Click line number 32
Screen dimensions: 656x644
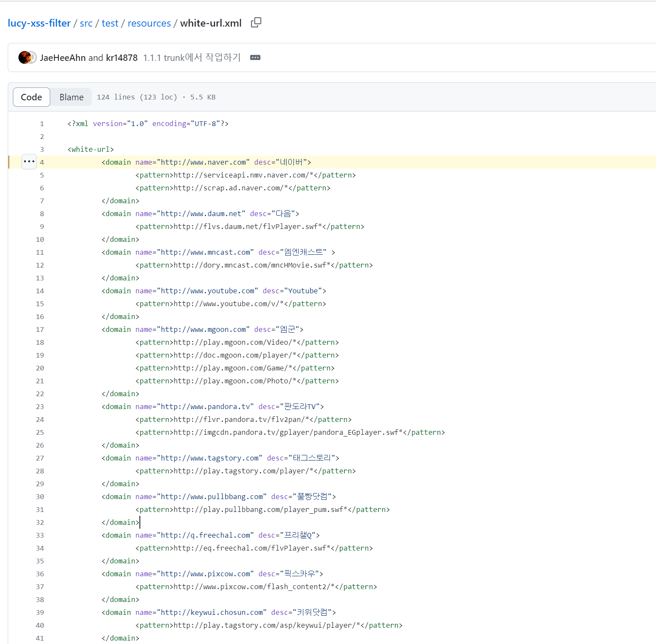coord(40,522)
